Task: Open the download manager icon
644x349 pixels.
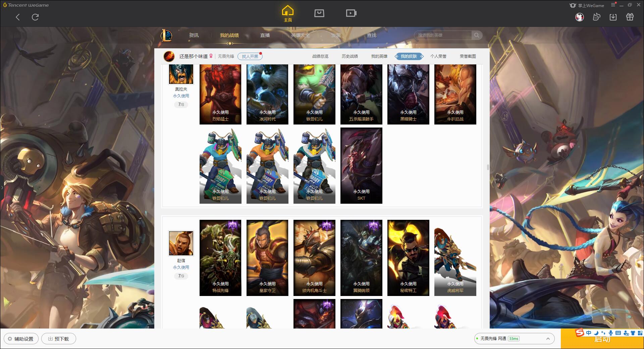Action: (613, 17)
